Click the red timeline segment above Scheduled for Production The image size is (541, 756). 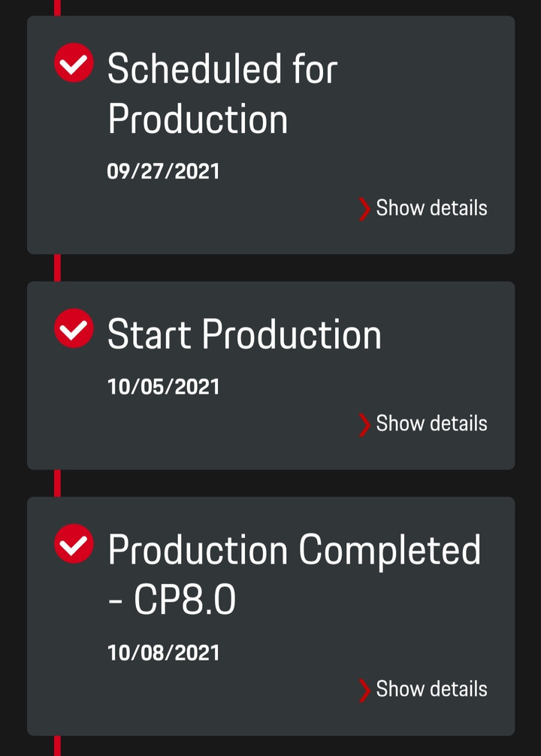click(57, 8)
